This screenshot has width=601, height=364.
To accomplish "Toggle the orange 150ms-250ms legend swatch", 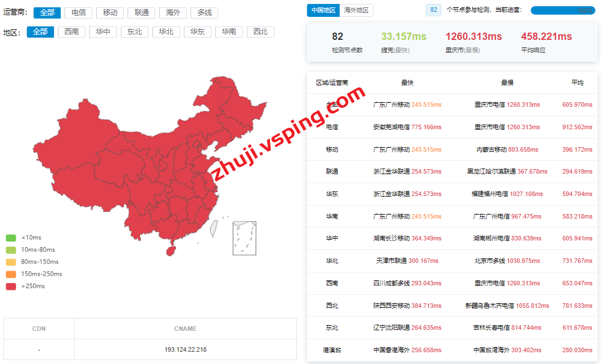I will coord(11,274).
